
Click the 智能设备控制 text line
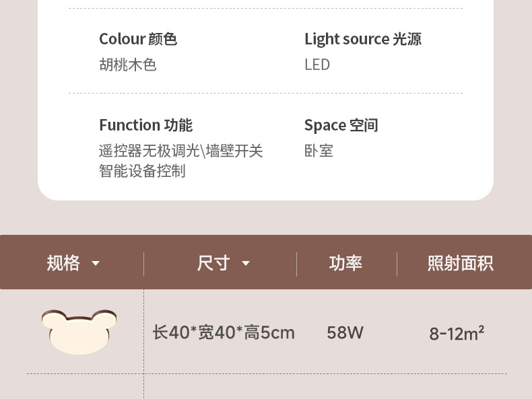pos(142,171)
